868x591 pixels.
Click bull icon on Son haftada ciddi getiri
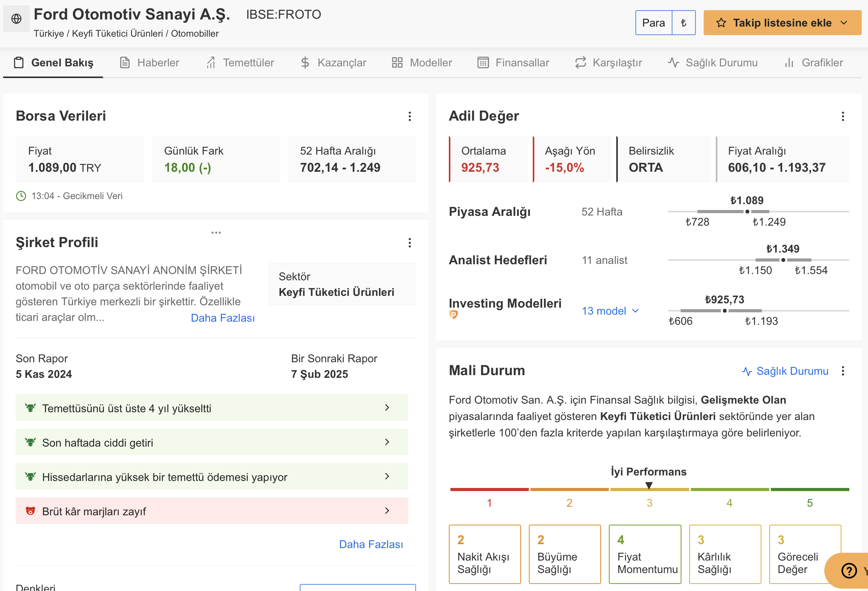tap(30, 442)
